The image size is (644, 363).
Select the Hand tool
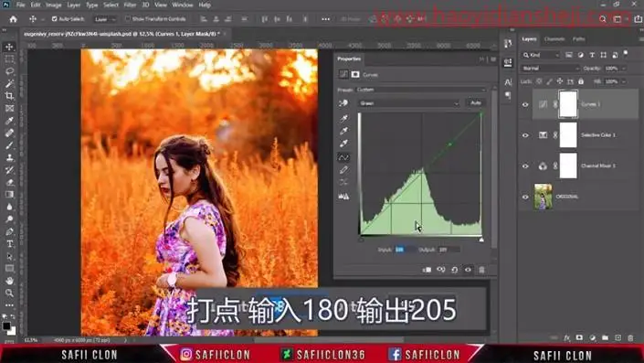point(9,281)
